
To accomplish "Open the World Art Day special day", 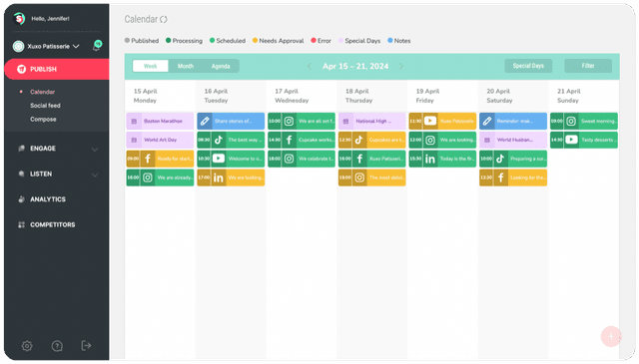I will (160, 140).
